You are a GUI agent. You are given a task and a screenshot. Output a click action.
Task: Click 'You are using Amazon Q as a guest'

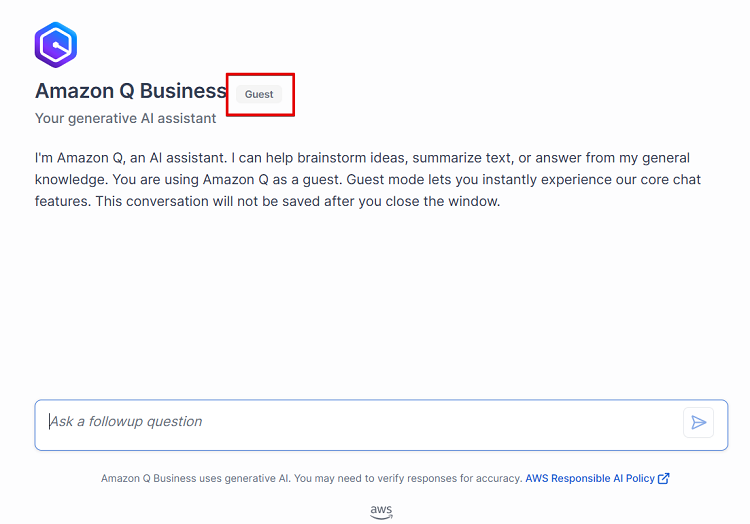pos(227,179)
